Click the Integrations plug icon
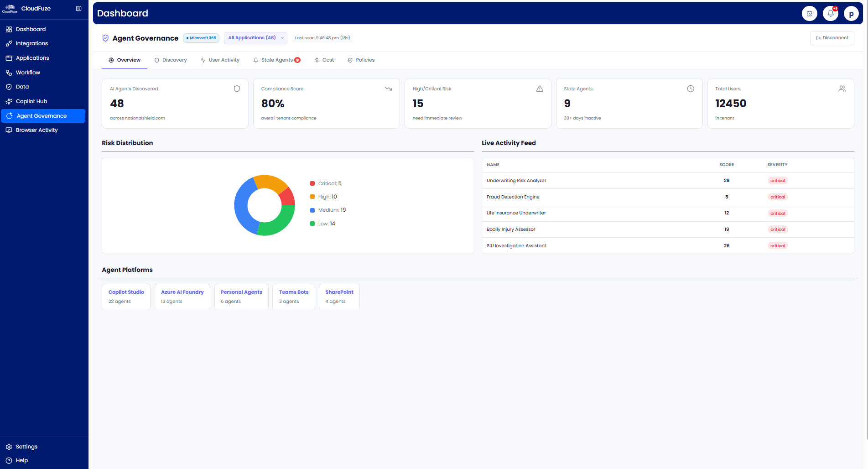 coord(9,44)
